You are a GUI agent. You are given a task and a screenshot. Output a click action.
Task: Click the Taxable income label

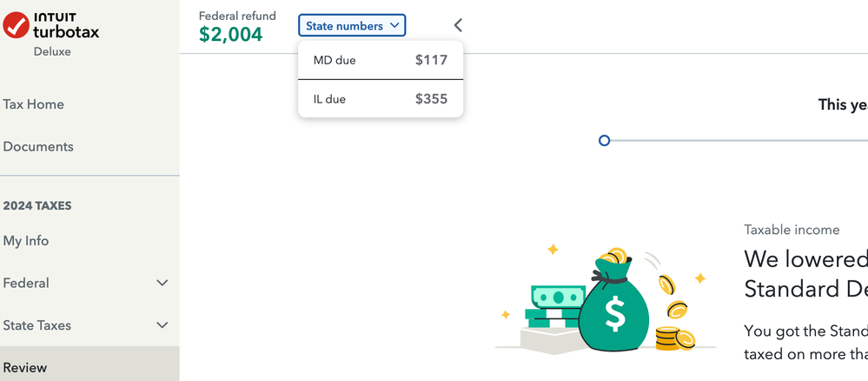[x=792, y=230]
